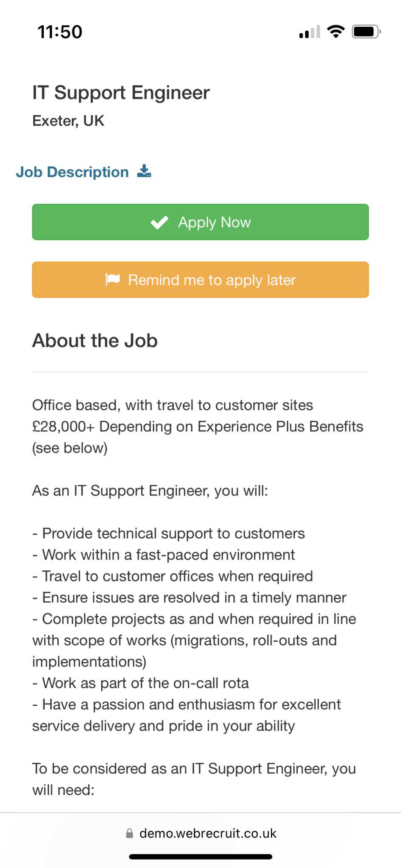Click the padlock icon in the address bar
This screenshot has height=868, width=401.
(130, 833)
